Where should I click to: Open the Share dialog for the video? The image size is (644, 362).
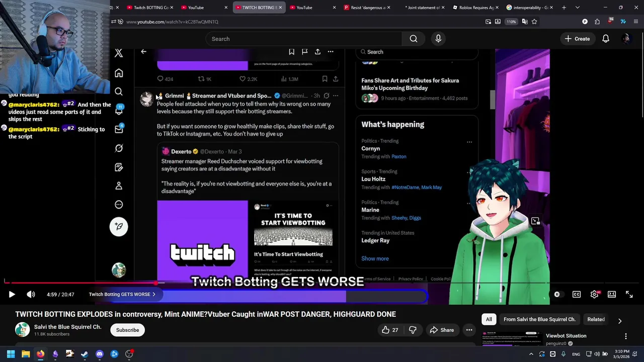click(x=442, y=330)
